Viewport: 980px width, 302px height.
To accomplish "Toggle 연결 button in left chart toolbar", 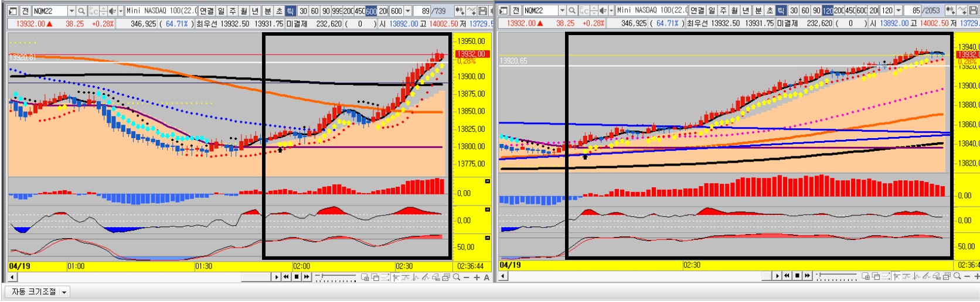I will point(207,11).
